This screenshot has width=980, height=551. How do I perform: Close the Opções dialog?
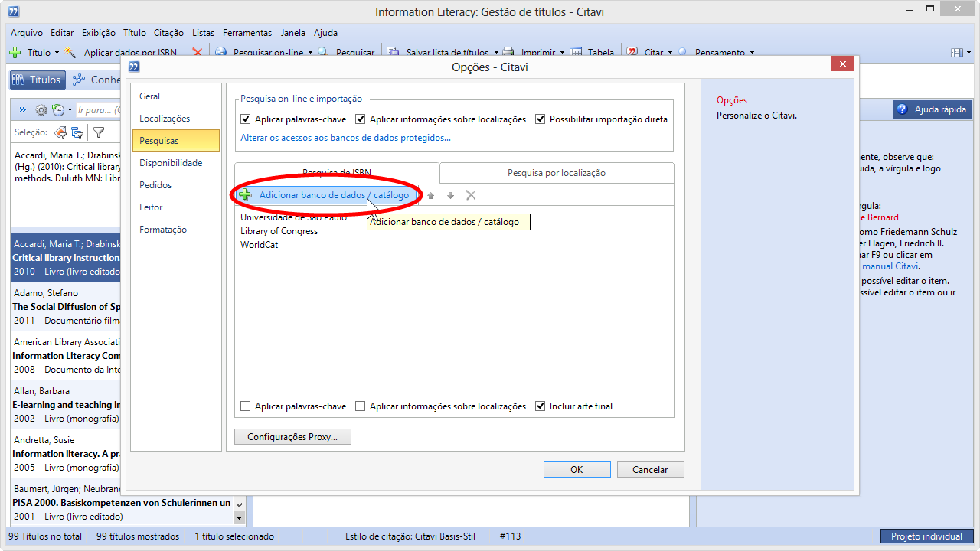[x=842, y=64]
